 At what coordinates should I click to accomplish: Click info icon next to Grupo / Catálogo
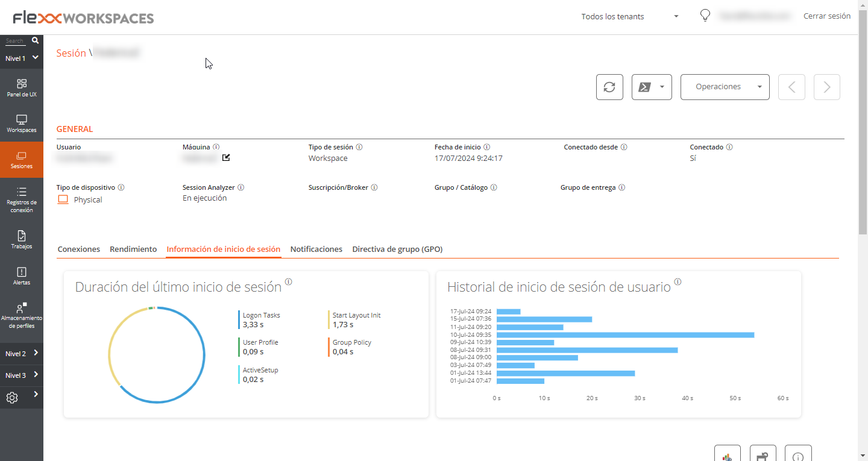coord(494,187)
